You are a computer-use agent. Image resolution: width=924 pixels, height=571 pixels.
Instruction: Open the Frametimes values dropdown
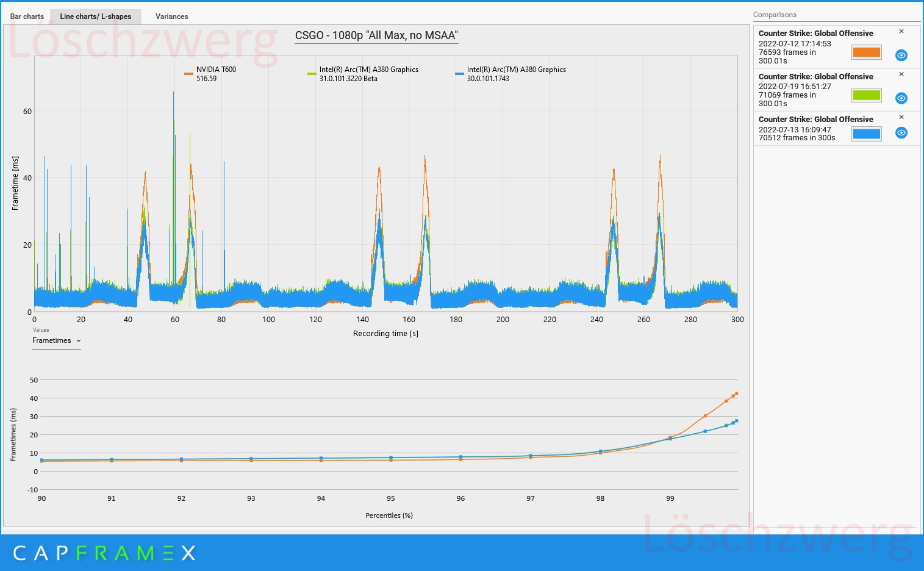click(57, 340)
